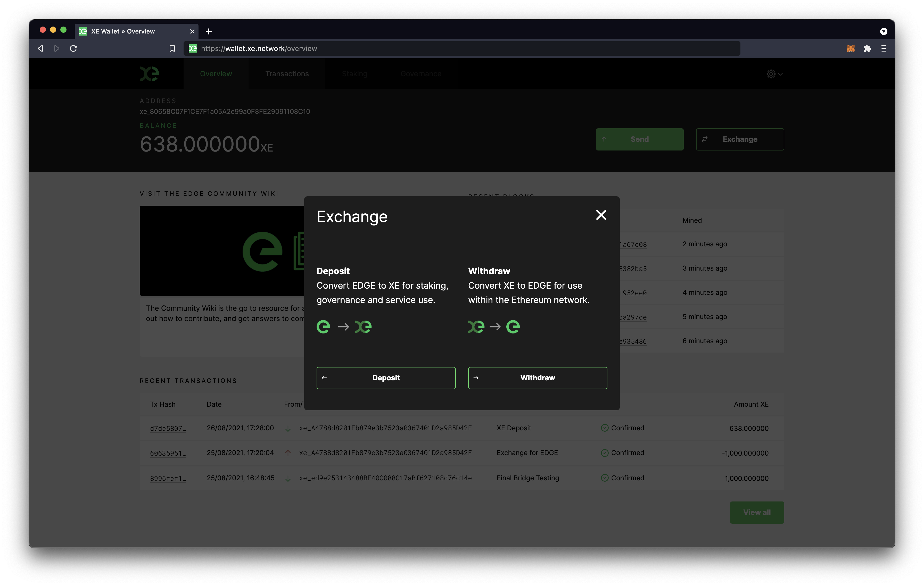Open transaction hash d7dc5807
The width and height of the screenshot is (924, 586).
(168, 428)
